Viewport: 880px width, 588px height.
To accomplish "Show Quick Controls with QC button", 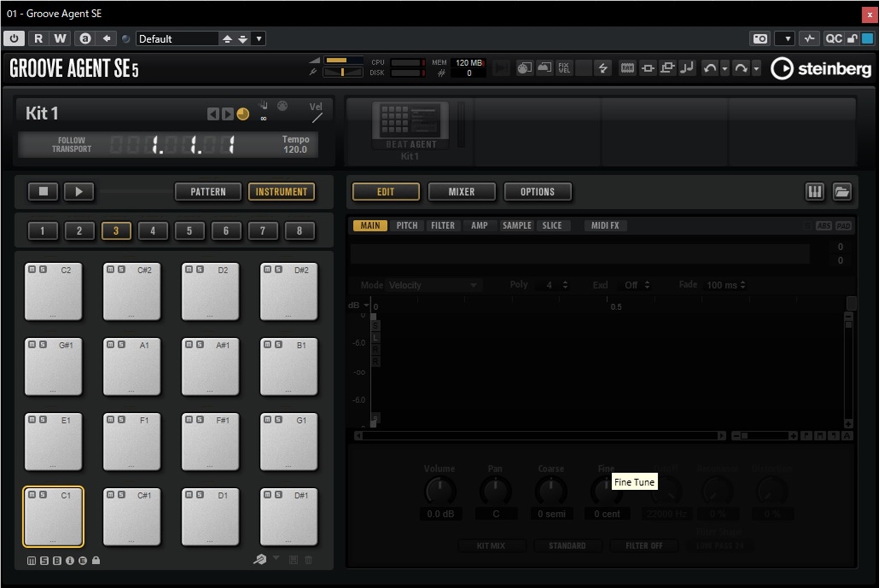I will pos(833,39).
